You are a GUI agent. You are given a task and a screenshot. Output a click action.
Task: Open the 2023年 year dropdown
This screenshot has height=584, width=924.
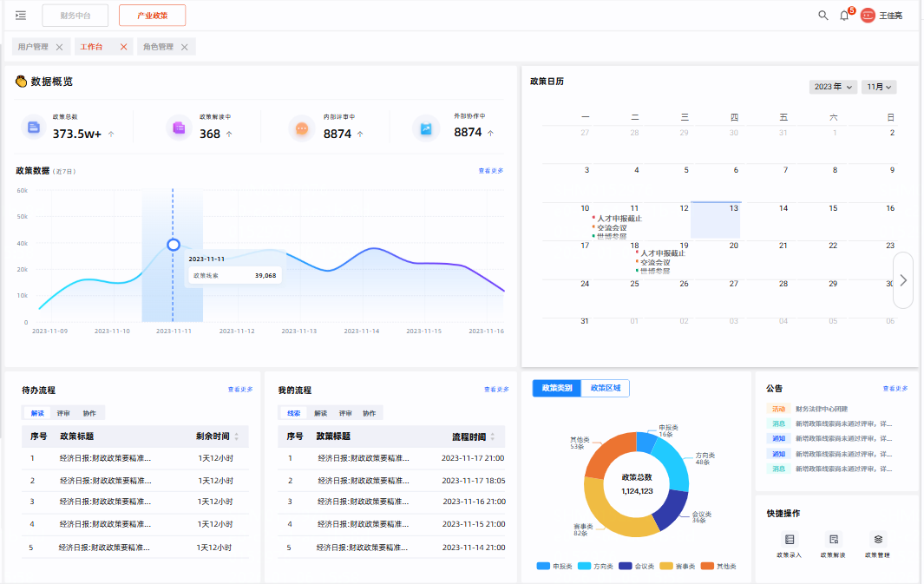pos(833,87)
